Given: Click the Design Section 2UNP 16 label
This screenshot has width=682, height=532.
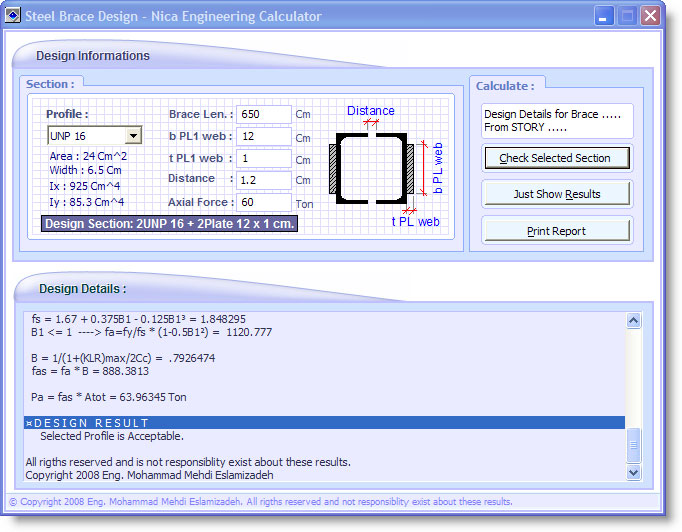Looking at the screenshot, I should click(170, 224).
